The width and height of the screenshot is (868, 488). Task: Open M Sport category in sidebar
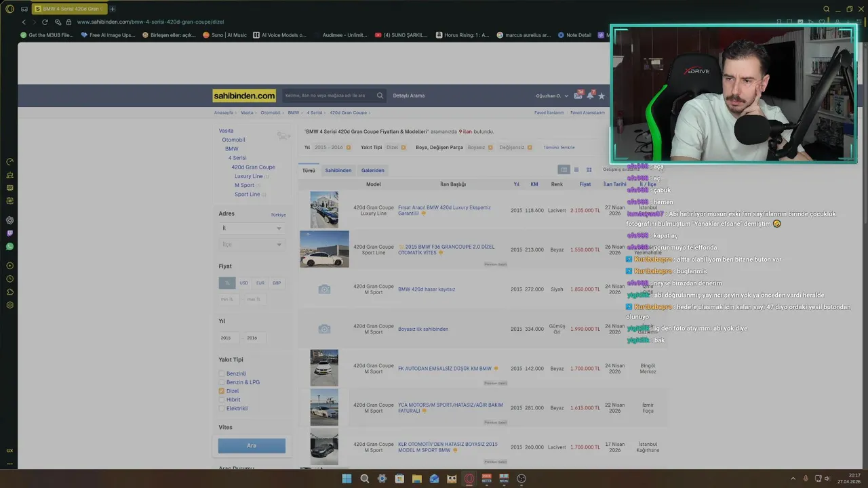244,185
